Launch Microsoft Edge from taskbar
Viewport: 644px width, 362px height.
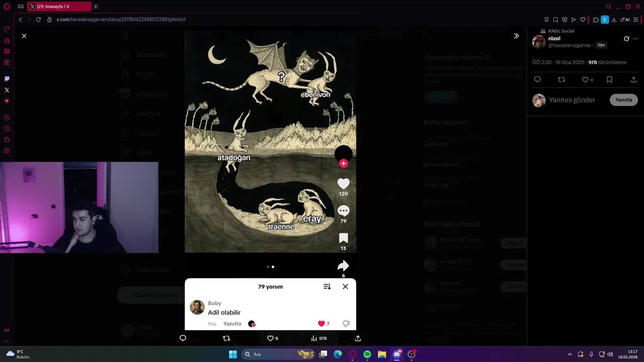[338, 354]
